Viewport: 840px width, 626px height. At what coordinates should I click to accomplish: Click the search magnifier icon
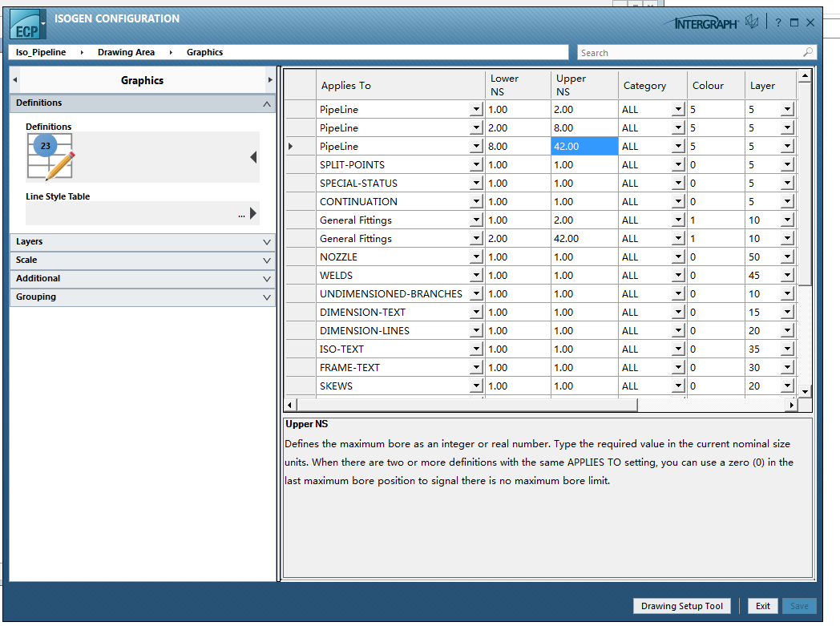(x=808, y=52)
